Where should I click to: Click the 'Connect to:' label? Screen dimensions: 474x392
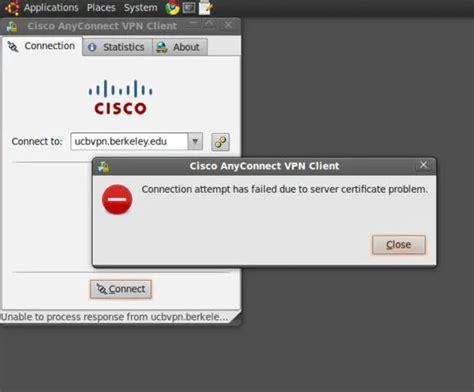[x=37, y=142]
